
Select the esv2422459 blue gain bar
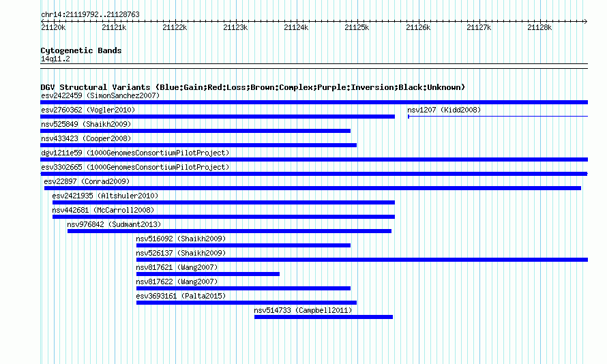tap(314, 102)
